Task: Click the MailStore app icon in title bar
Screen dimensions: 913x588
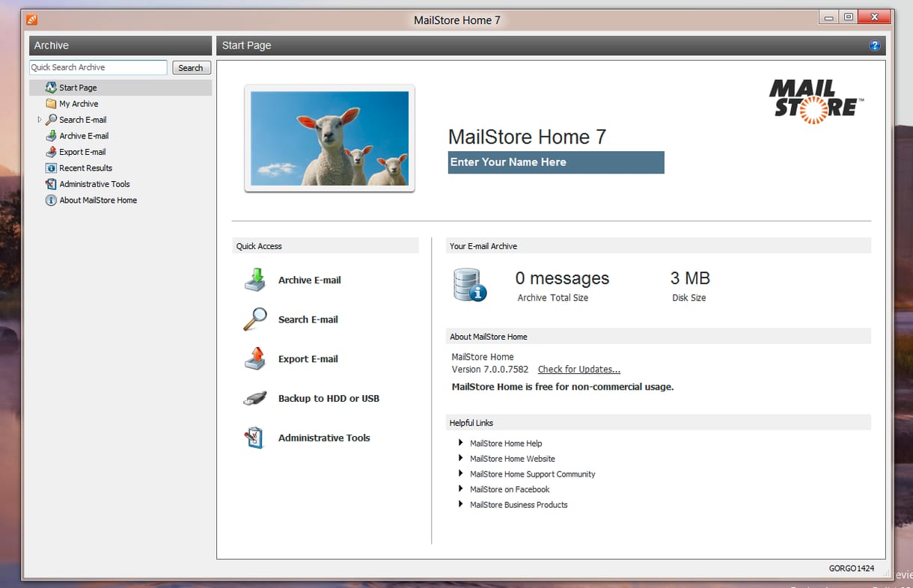Action: [x=31, y=19]
